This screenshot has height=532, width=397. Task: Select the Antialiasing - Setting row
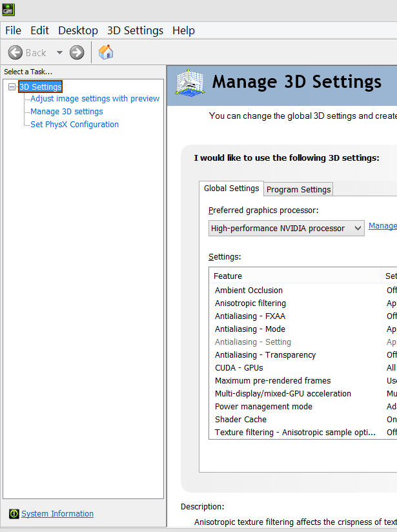(x=303, y=342)
